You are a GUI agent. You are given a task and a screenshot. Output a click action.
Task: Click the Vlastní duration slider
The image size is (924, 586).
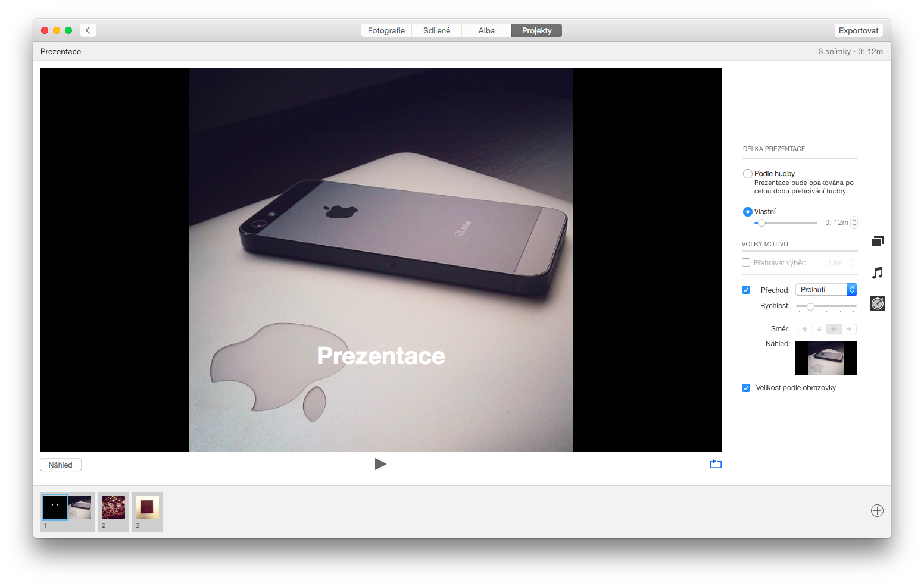click(786, 223)
